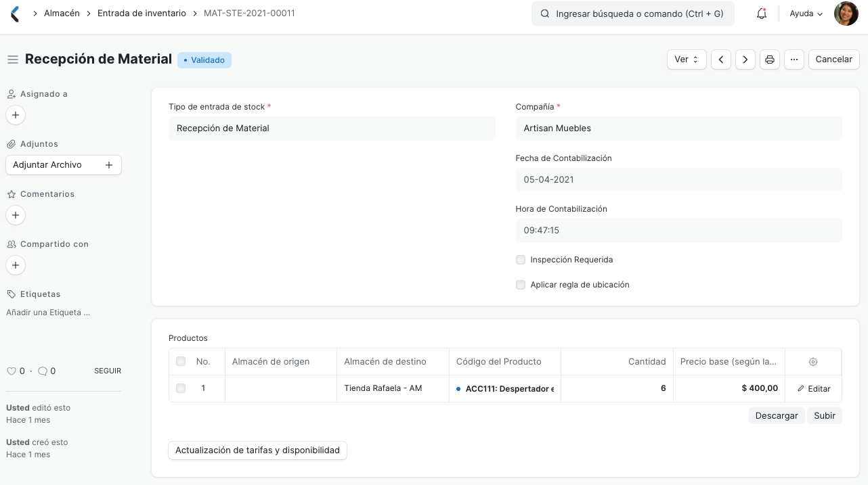Click the Validado status badge
This screenshot has width=868, height=485.
[x=204, y=60]
